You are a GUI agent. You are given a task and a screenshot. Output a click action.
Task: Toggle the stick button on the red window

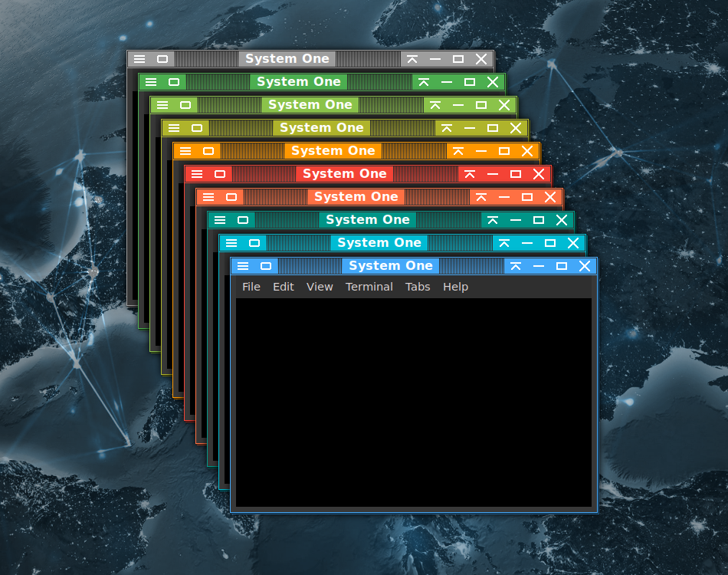(x=220, y=174)
